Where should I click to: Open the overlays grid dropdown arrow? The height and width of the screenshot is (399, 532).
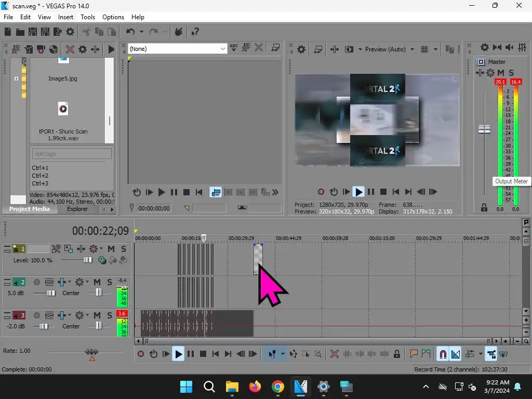435,49
